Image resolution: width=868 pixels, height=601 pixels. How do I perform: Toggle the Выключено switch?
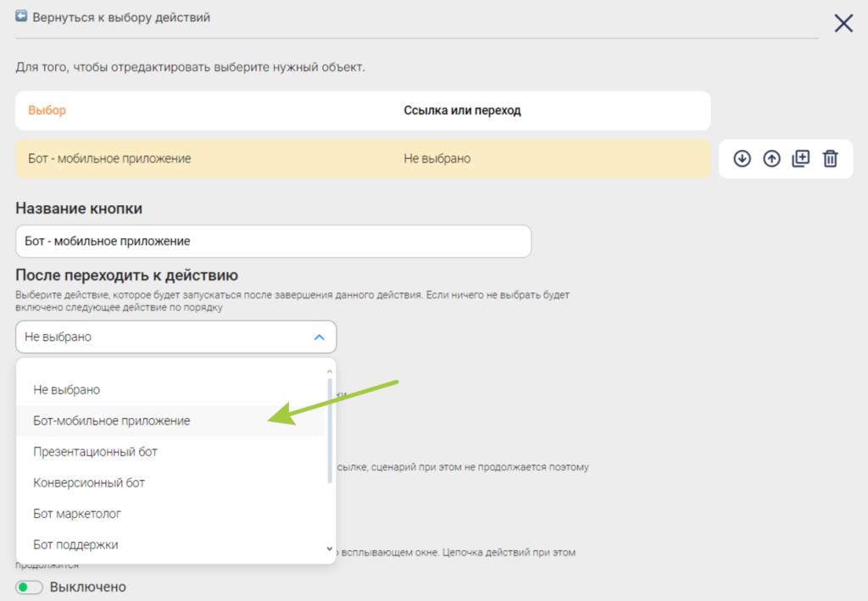click(30, 587)
